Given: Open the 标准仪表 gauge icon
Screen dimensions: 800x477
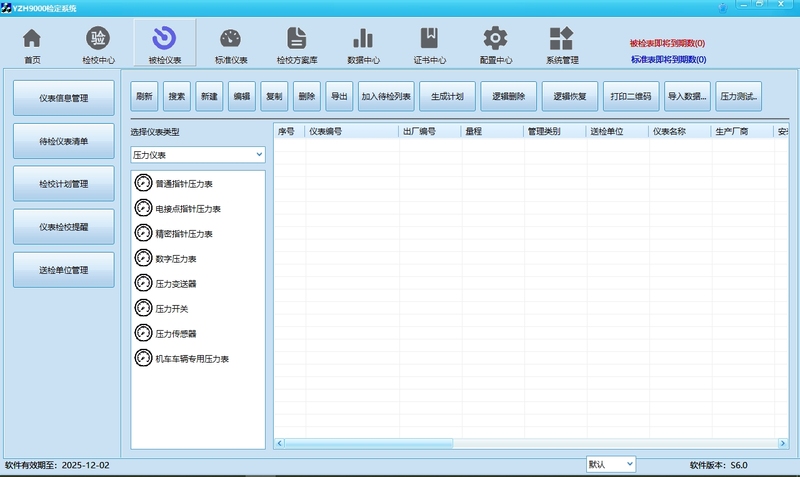Looking at the screenshot, I should (230, 39).
